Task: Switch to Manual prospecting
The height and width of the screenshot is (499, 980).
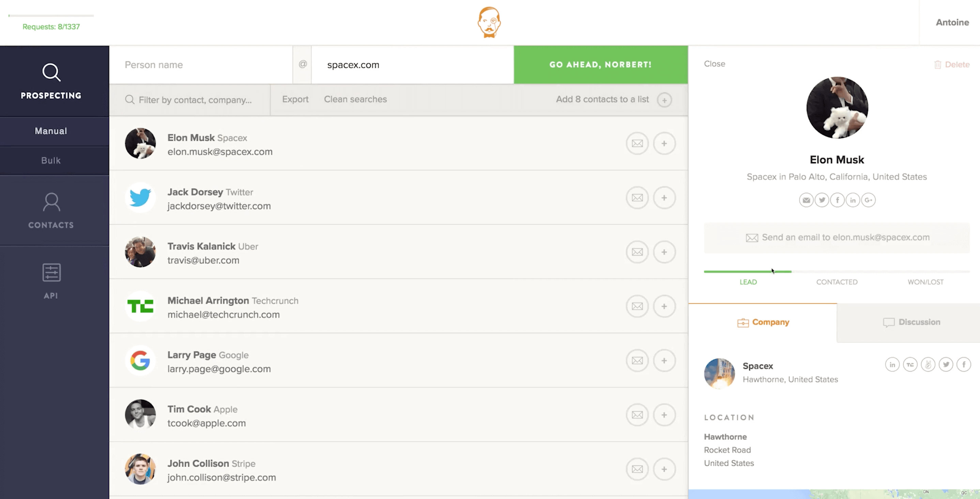Action: pos(51,131)
